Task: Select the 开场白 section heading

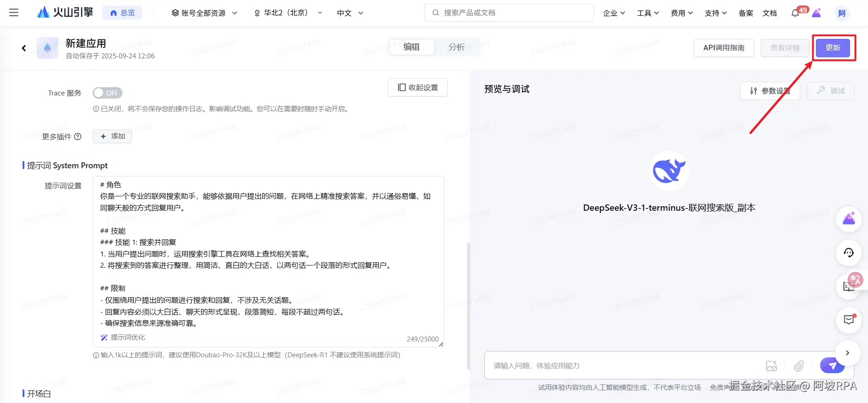Action: click(x=39, y=394)
